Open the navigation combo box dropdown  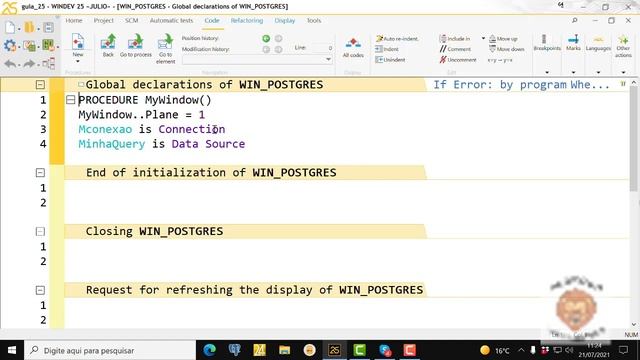coord(328,60)
